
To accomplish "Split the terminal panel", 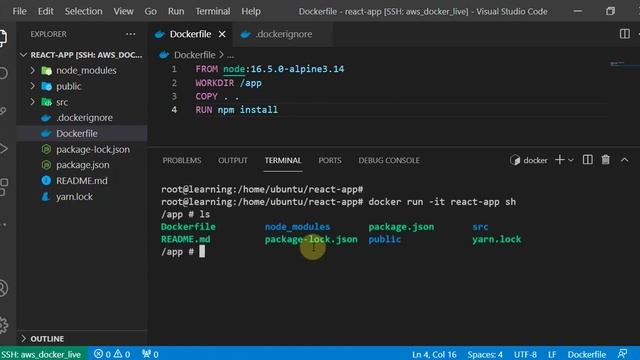I will tap(587, 160).
